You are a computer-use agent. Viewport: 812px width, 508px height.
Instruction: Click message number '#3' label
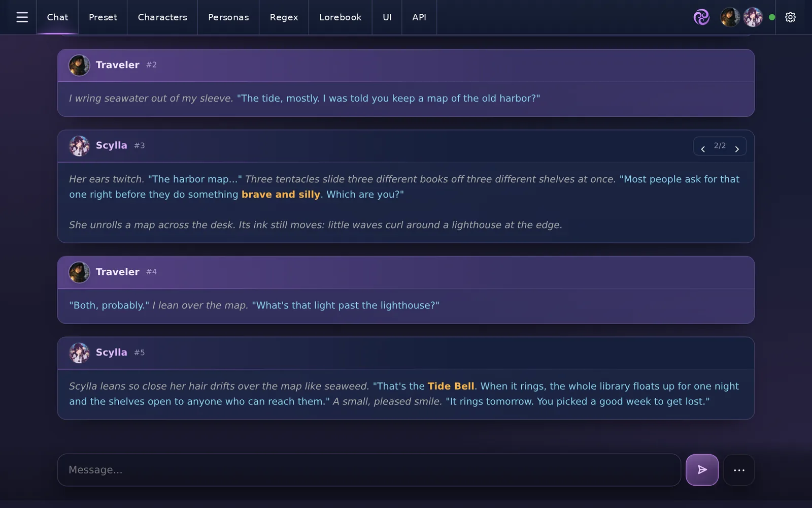coord(140,146)
